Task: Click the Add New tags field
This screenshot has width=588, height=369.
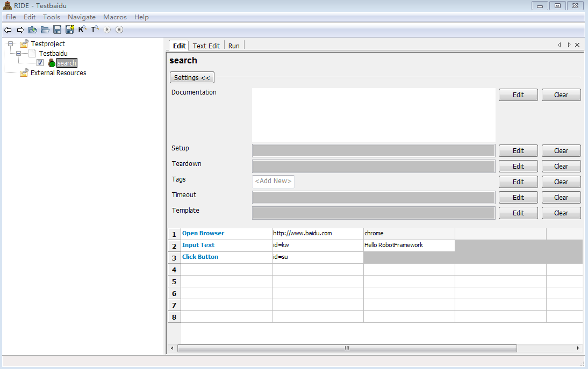Action: (x=273, y=182)
